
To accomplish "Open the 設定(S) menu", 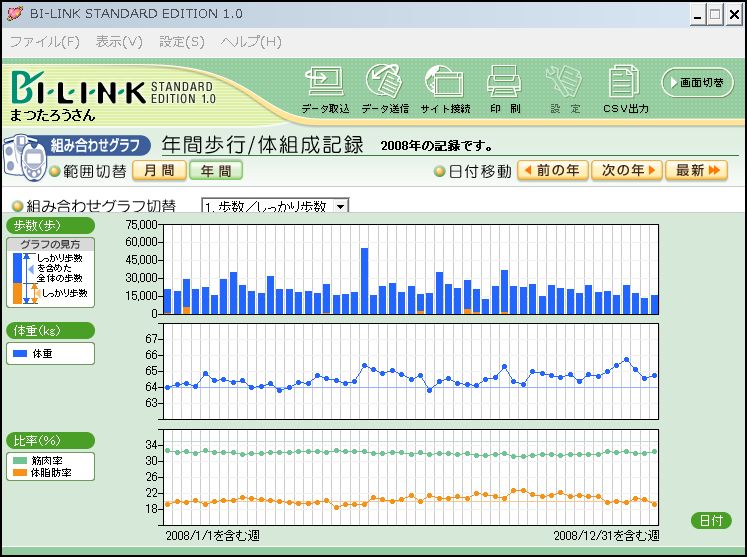I will coord(181,42).
